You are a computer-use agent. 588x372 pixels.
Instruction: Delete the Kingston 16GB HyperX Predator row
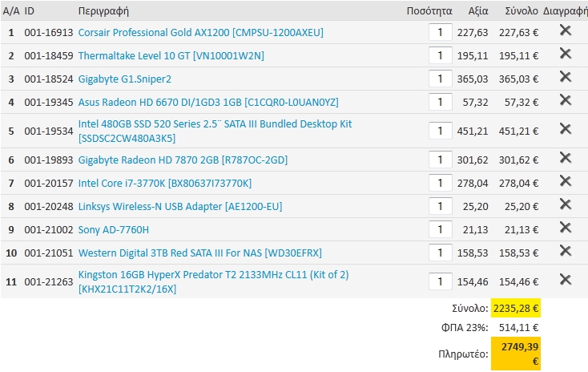pyautogui.click(x=565, y=280)
